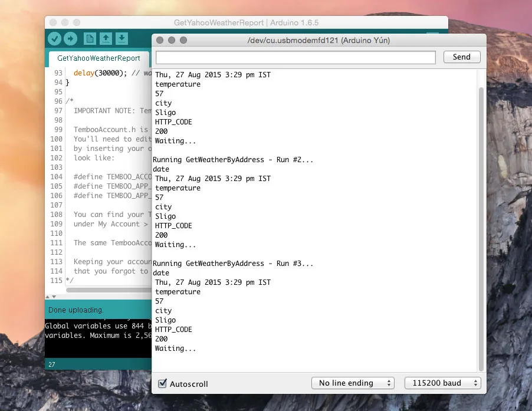Screen dimensions: 532x411
Task: Click the serial command input field
Action: (295, 57)
